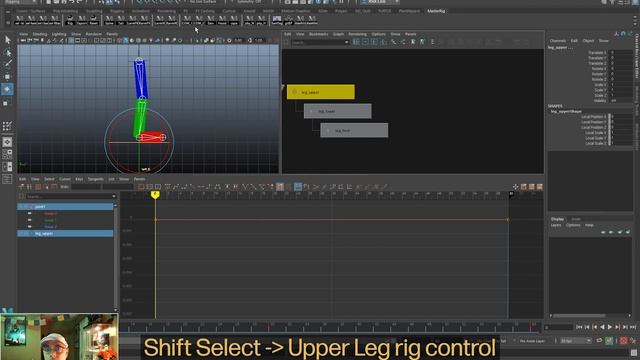Click Layer Editor horizontal scrollbar
The image size is (640, 360).
(x=579, y=316)
